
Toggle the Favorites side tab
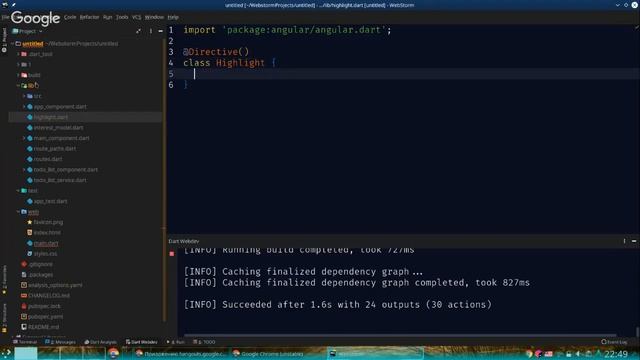(x=4, y=280)
